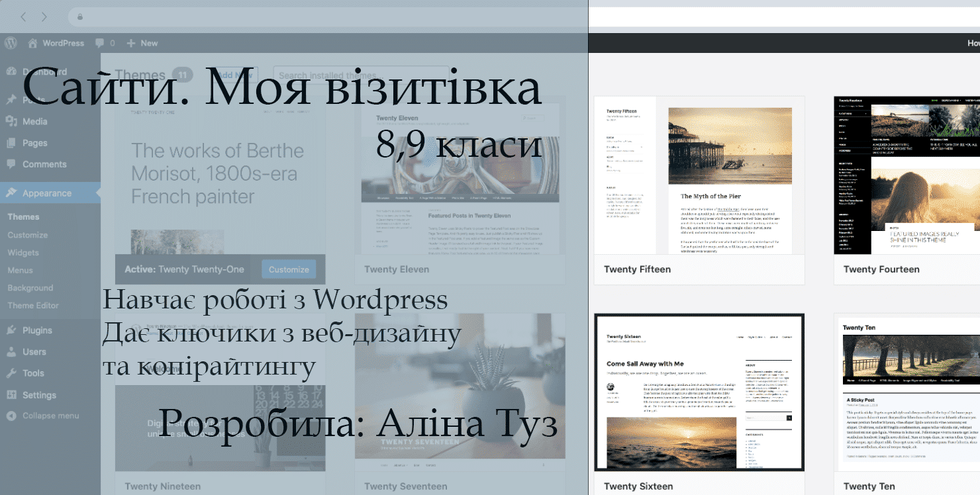Open the Widgets submenu link
980x495 pixels.
coord(23,253)
